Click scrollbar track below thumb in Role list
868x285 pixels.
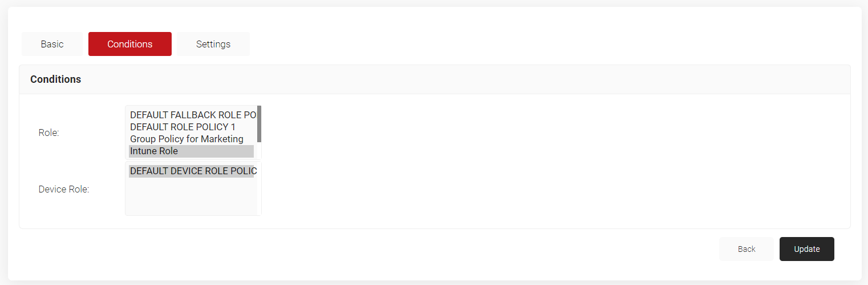tap(259, 150)
